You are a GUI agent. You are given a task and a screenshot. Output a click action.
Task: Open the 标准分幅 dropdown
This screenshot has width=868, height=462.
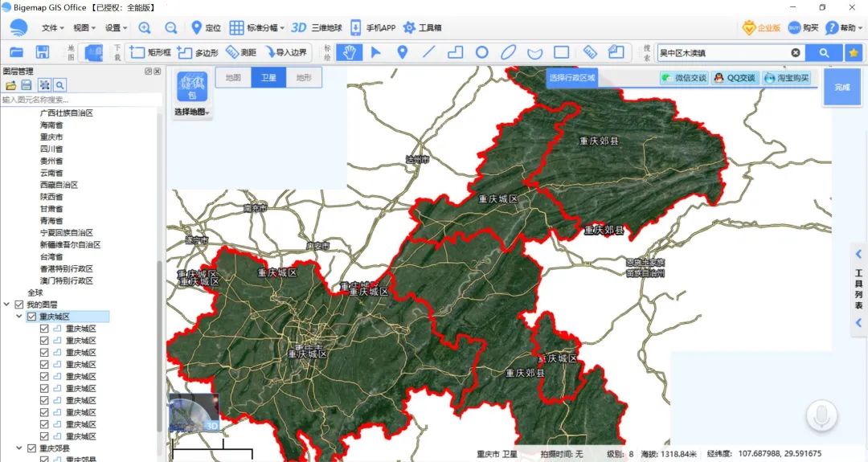[x=257, y=27]
